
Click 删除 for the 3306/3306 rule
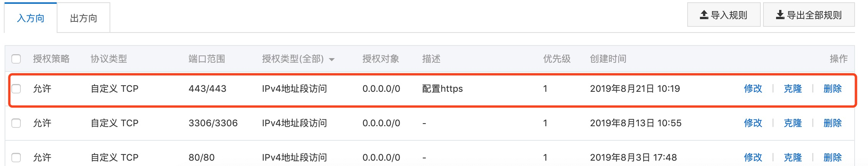tap(832, 123)
